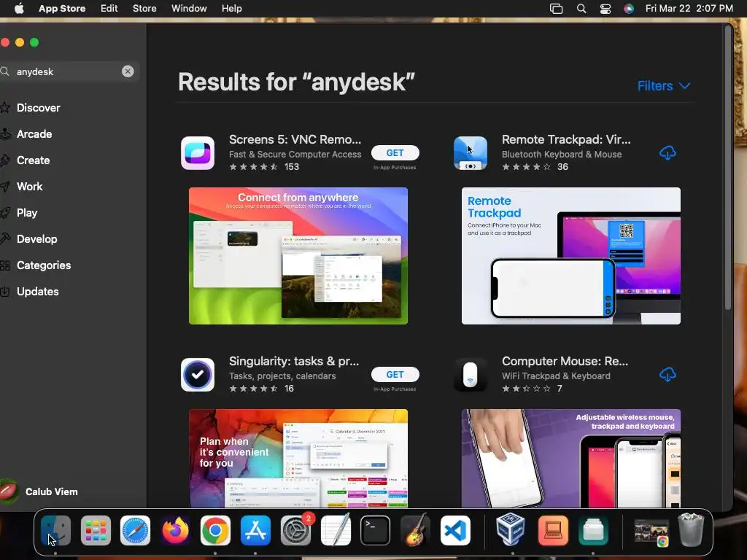Open Launchpad from the Dock
Screen dimensions: 747x560
96,531
